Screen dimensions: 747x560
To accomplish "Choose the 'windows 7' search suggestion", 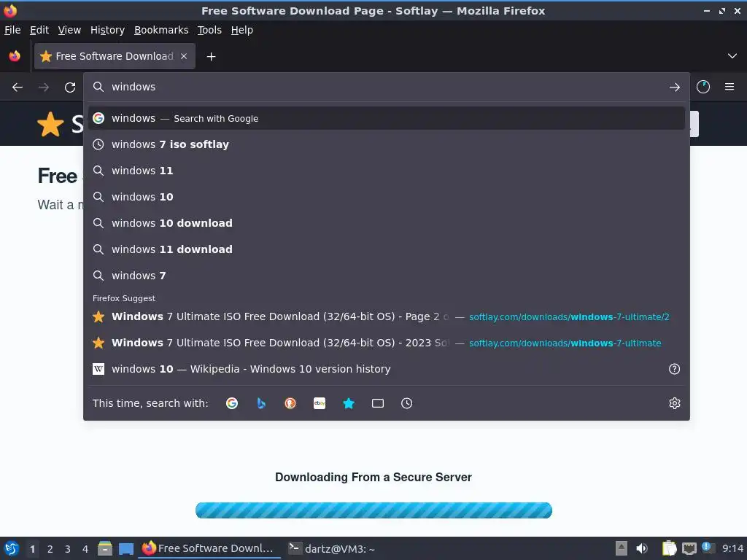I will 387,275.
